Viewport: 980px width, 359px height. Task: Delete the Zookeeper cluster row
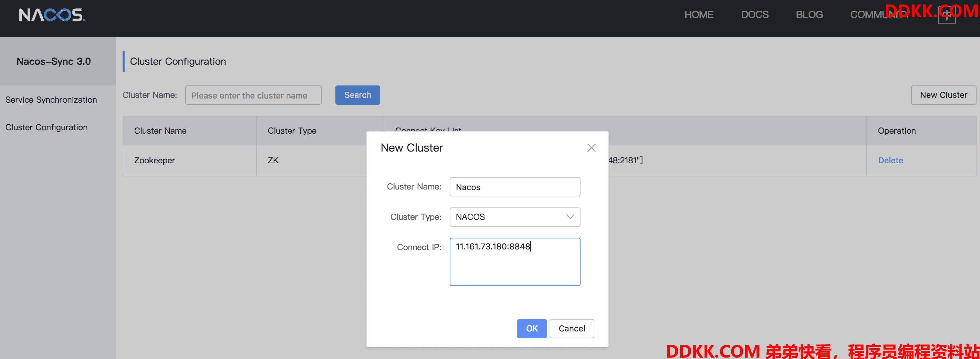[890, 160]
